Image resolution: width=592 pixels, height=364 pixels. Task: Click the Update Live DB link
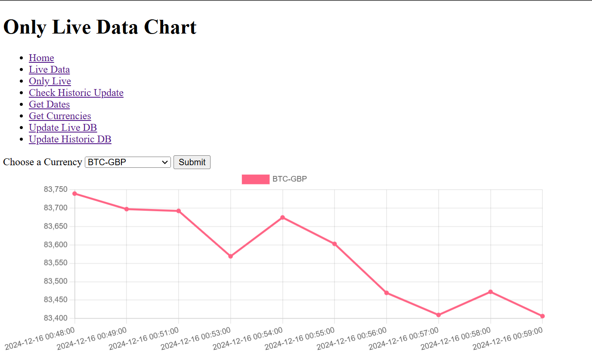pyautogui.click(x=63, y=127)
